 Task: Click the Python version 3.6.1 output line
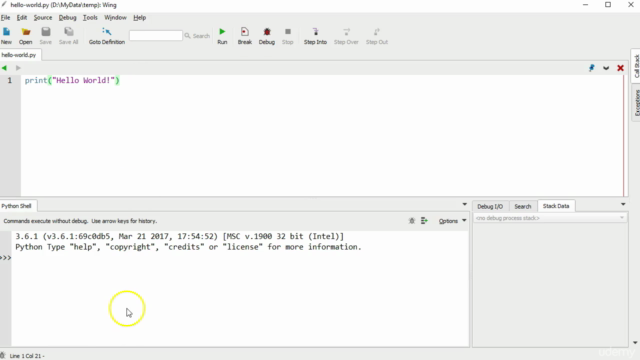pyautogui.click(x=180, y=236)
